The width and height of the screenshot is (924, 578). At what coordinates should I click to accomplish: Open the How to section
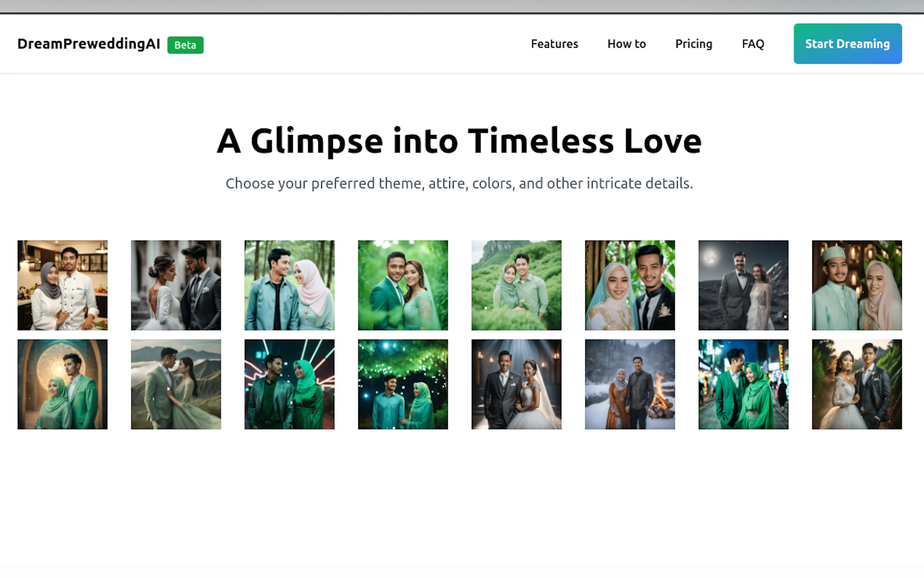click(626, 44)
